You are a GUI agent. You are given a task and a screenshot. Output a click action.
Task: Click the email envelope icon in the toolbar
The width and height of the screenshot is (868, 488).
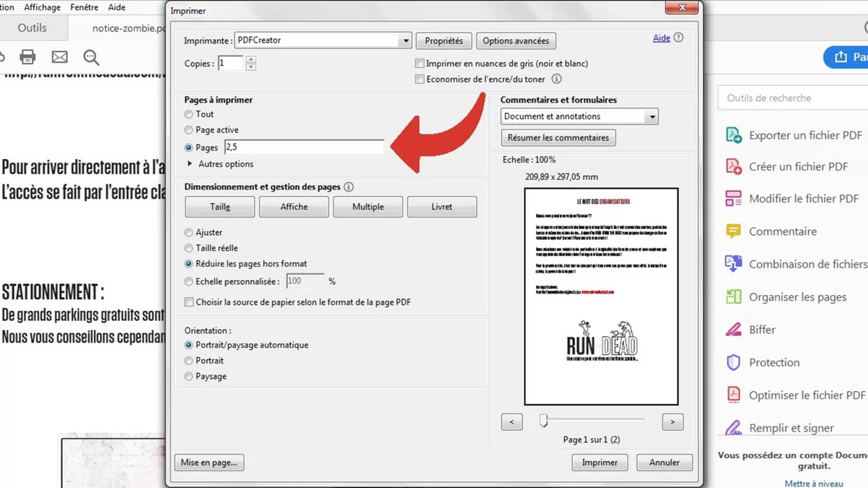click(x=59, y=56)
